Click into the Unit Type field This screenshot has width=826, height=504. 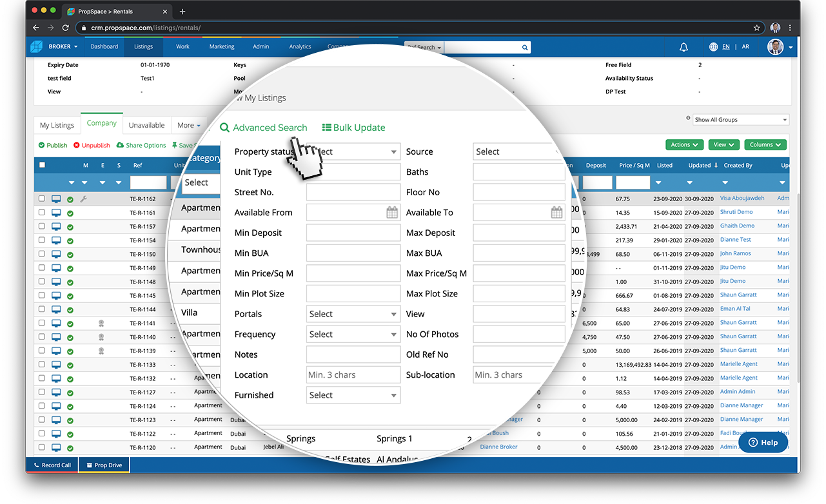(353, 172)
